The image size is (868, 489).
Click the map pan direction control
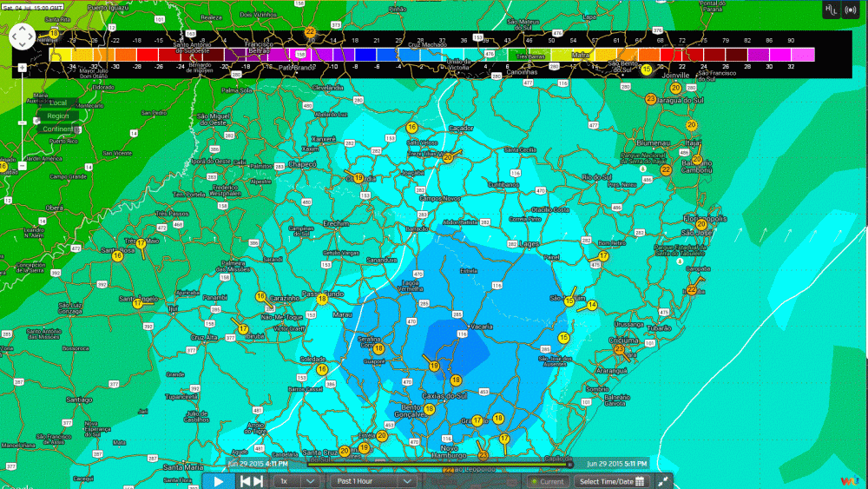[22, 36]
